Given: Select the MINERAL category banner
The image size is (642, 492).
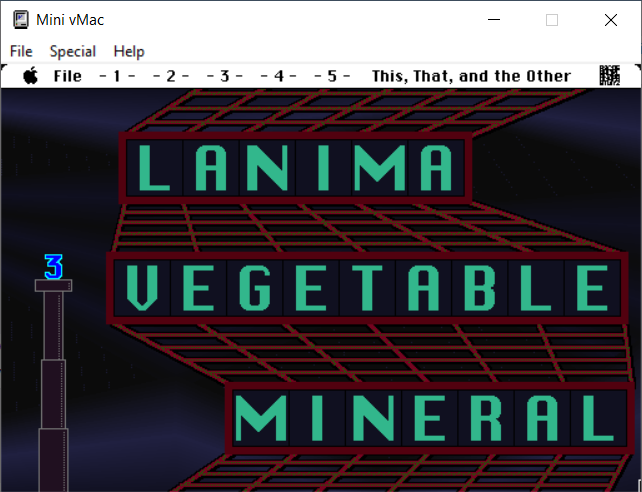Looking at the screenshot, I should [x=430, y=418].
